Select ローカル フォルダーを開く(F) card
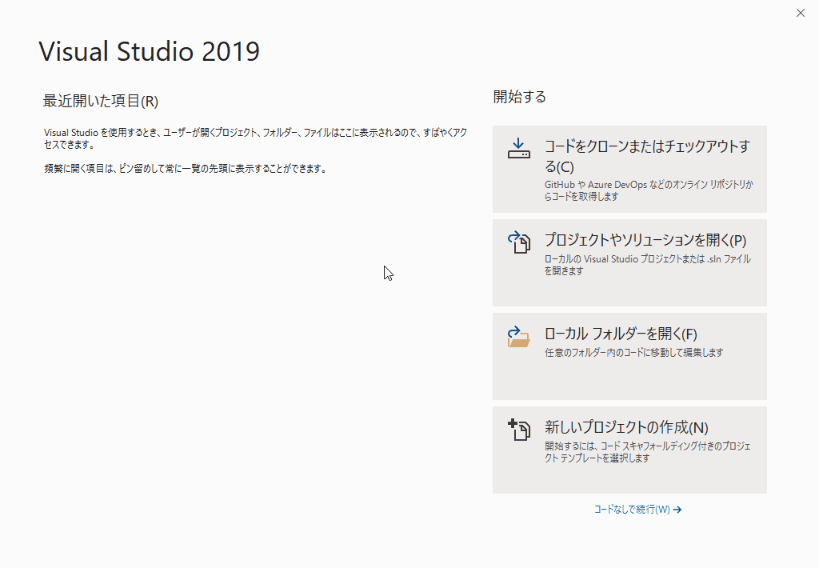 click(629, 356)
